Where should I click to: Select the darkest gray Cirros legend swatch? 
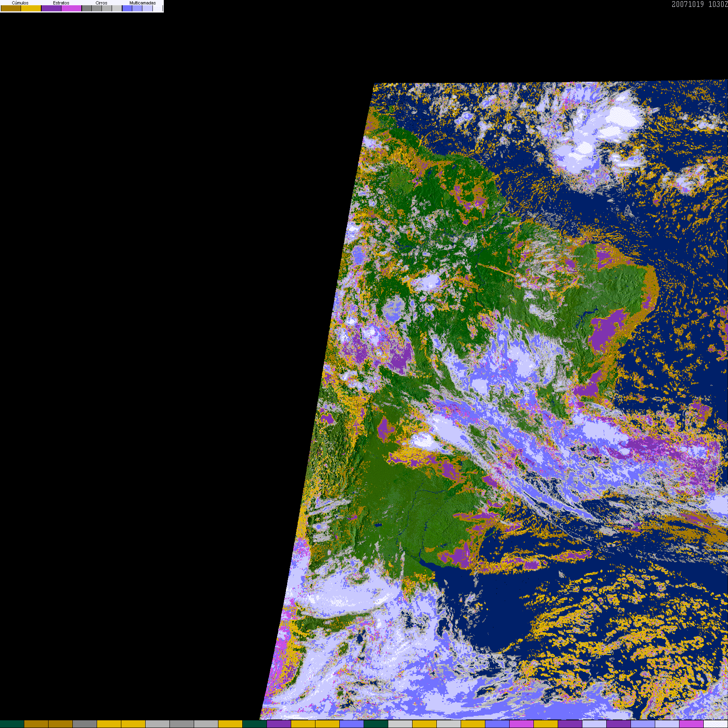click(87, 8)
